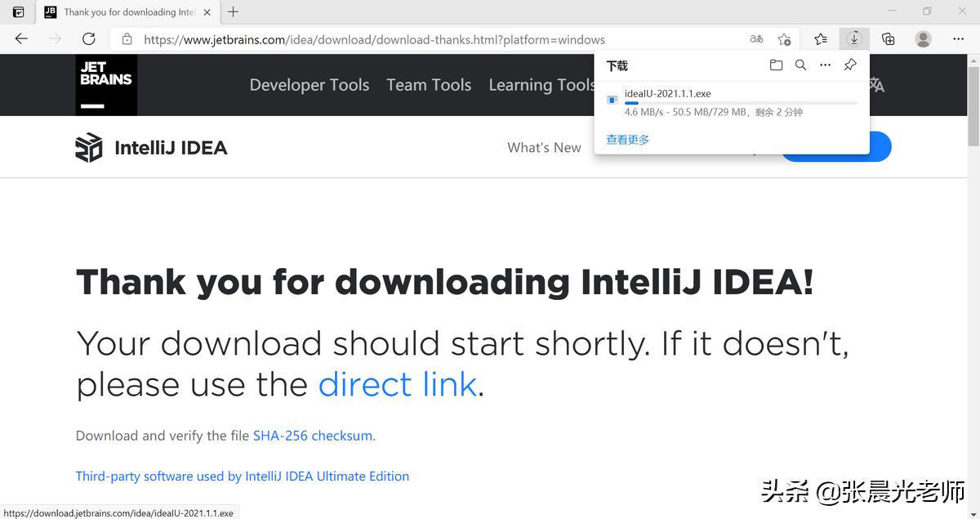Go to IntelliJ IDEA product home text
980x519 pixels.
[171, 148]
